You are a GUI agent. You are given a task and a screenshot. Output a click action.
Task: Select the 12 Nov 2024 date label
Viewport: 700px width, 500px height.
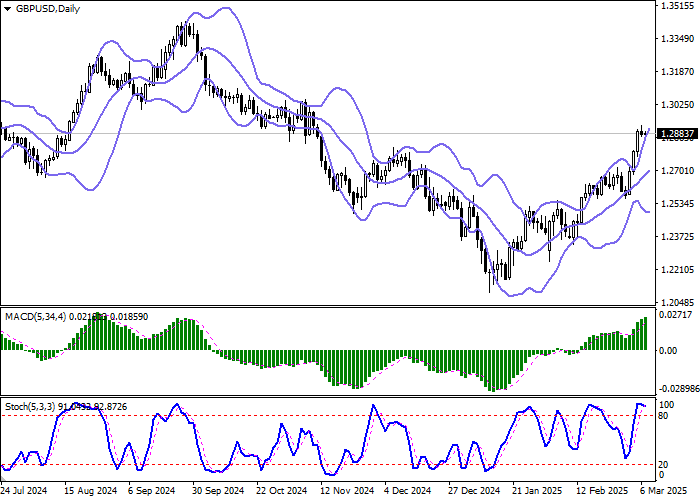347,492
